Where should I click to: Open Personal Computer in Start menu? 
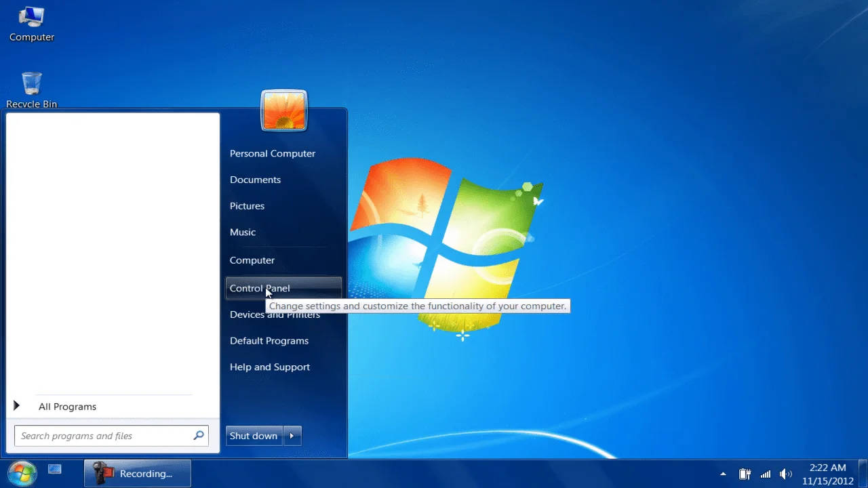pos(283,153)
